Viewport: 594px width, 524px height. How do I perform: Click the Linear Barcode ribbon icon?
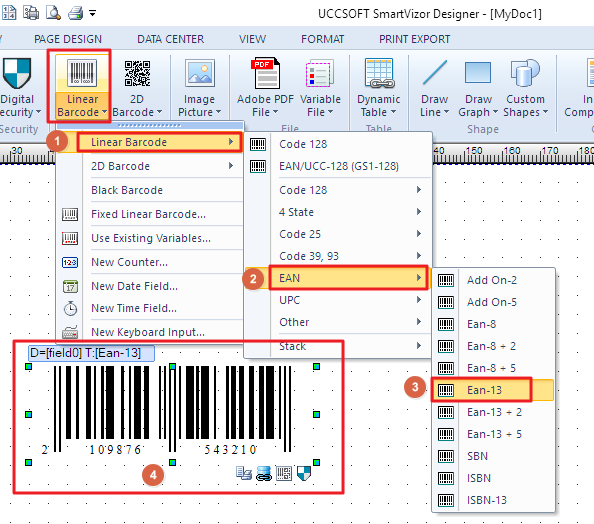coord(81,73)
